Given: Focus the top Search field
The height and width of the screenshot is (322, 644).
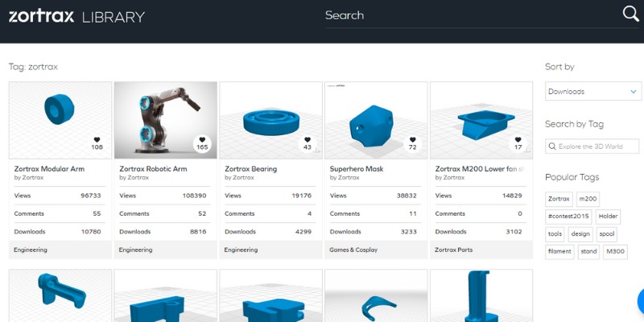Looking at the screenshot, I should click(467, 15).
